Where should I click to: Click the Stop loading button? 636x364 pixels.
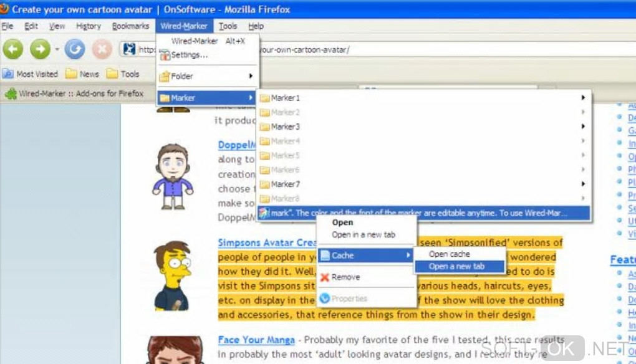pos(102,49)
